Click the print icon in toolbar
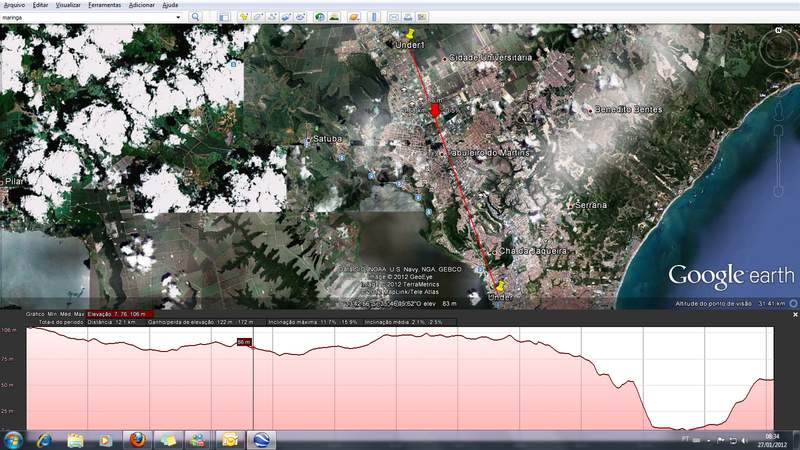Viewport: 800px width, 450px height. (408, 17)
